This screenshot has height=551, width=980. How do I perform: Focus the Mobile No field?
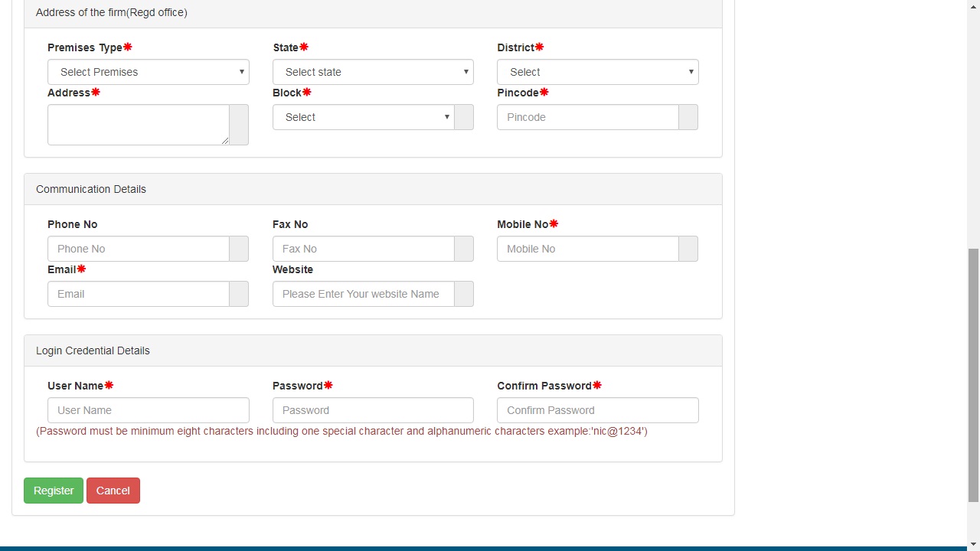point(587,249)
